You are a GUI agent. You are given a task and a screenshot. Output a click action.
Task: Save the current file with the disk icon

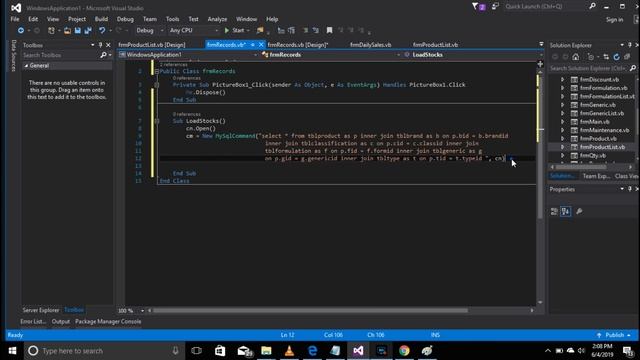pos(78,31)
